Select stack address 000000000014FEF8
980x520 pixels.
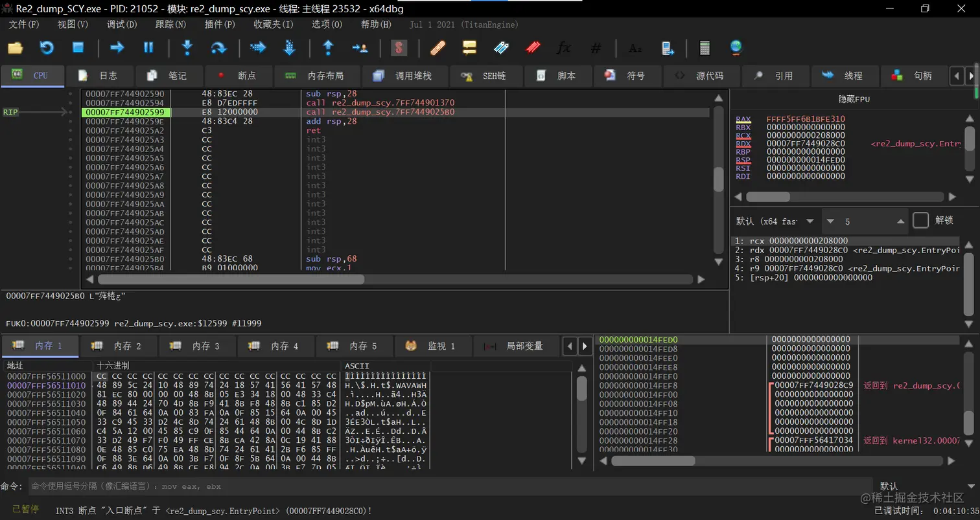[638, 385]
